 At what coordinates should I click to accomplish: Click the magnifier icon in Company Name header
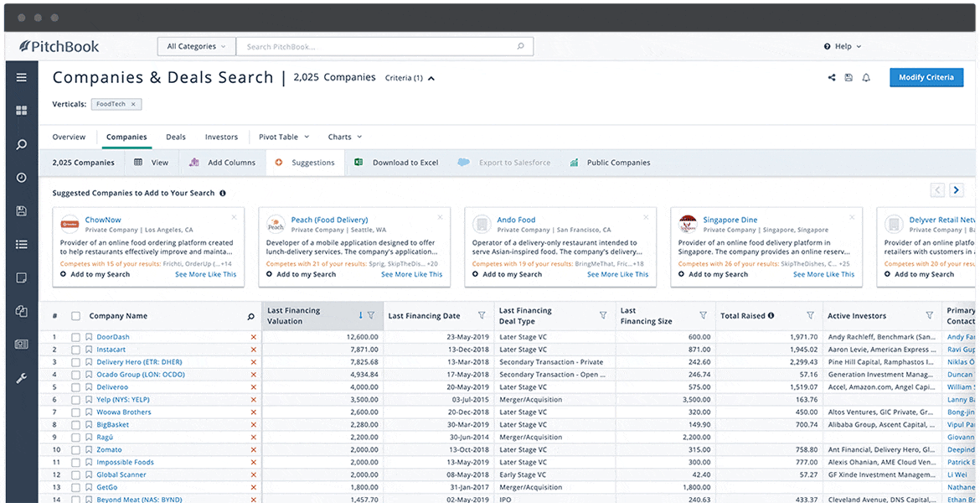250,317
